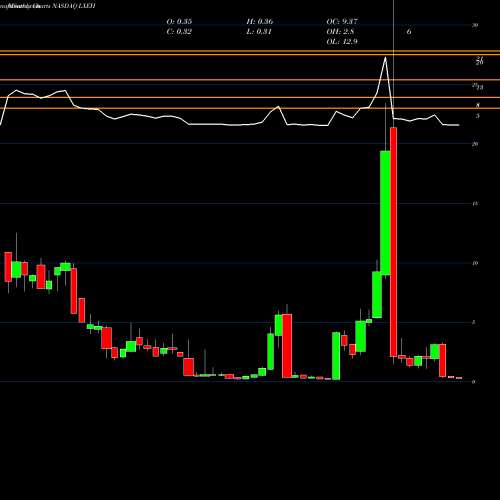Click the tallest green candlestick
The image size is (500, 500).
(385, 213)
